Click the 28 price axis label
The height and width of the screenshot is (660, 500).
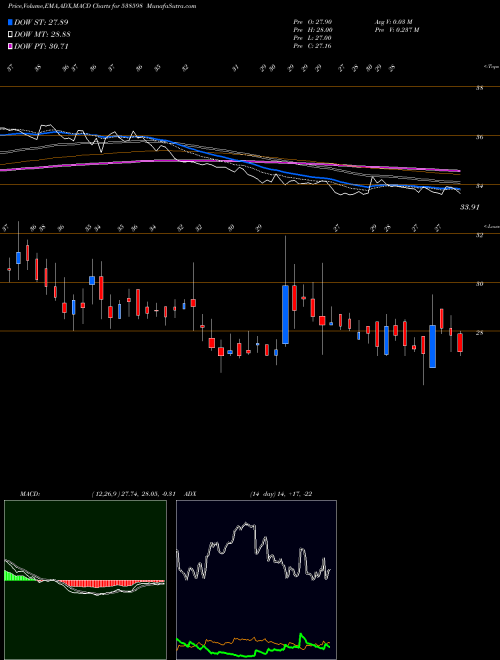479,333
